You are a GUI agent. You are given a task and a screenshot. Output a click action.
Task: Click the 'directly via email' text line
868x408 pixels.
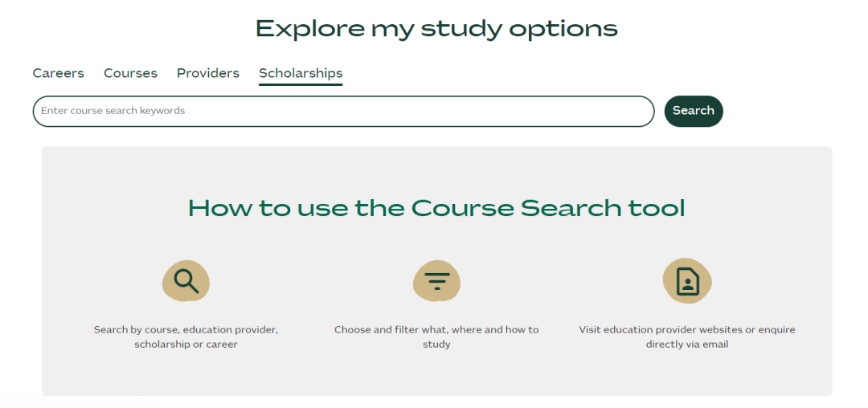pos(687,345)
